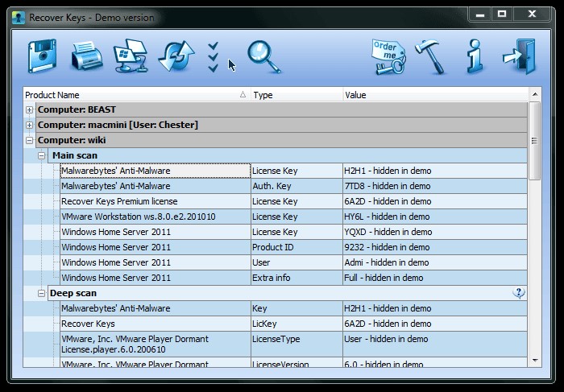
Task: Click the Order me key tag icon
Action: tap(389, 56)
